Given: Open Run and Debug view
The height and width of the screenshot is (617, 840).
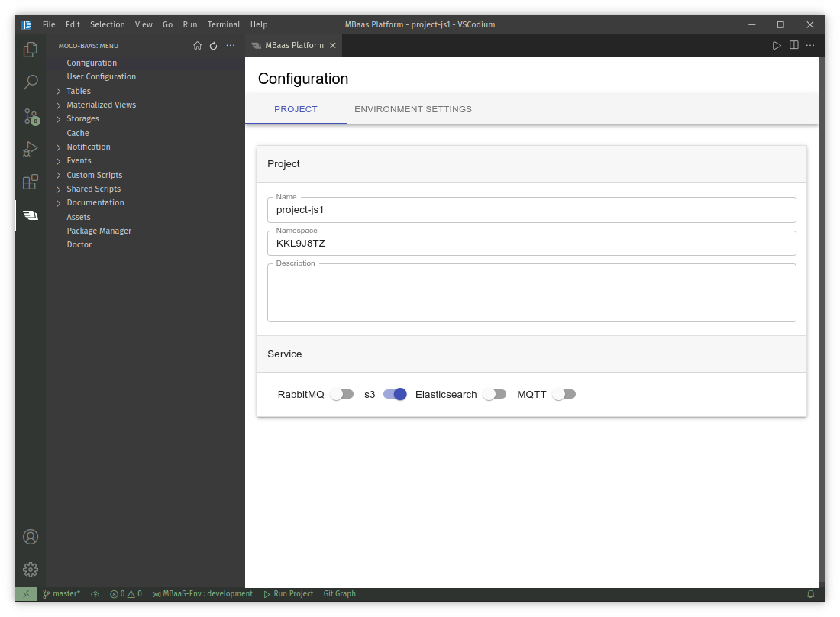Looking at the screenshot, I should tap(31, 149).
